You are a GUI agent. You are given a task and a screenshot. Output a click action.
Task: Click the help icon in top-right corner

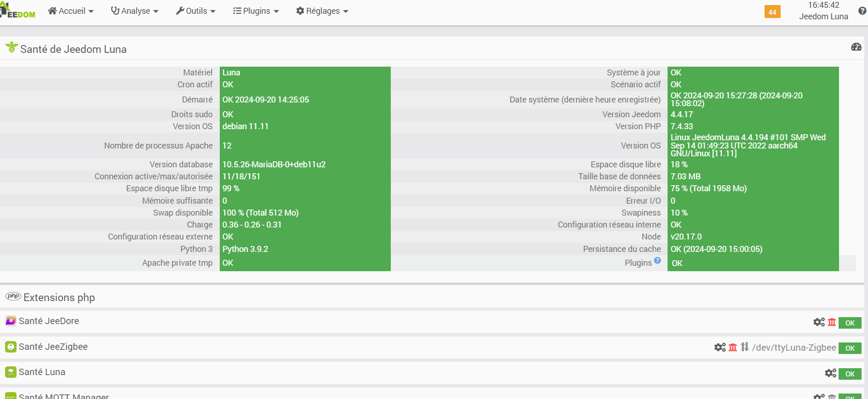tap(862, 11)
